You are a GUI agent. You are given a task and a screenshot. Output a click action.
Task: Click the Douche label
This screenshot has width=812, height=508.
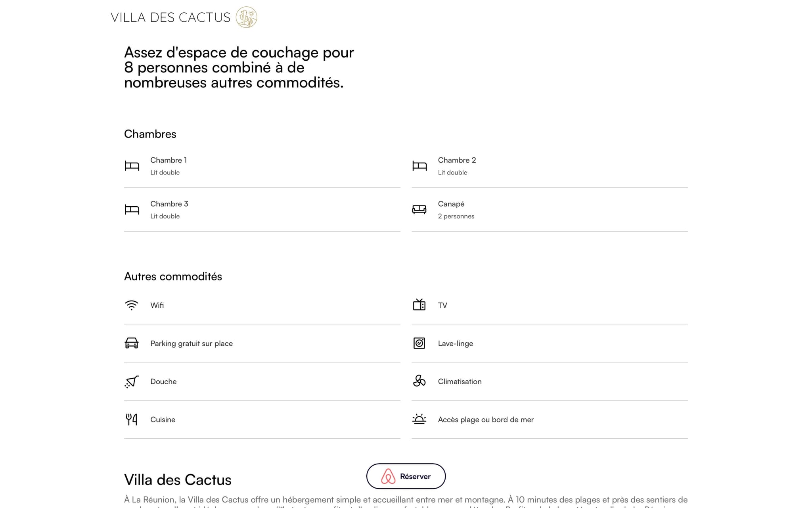[163, 381]
